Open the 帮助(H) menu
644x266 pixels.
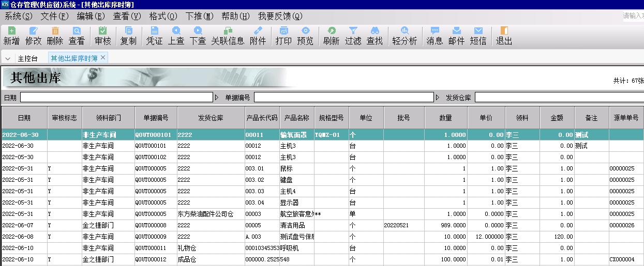236,16
